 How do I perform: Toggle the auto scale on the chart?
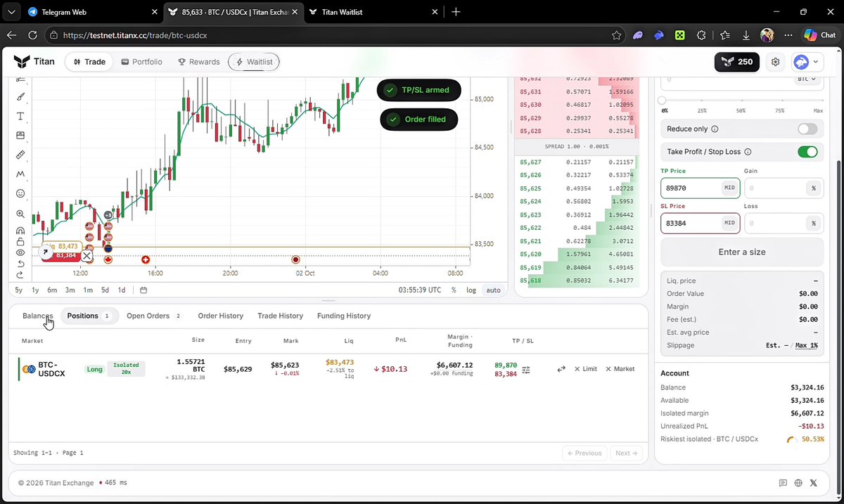pos(493,290)
